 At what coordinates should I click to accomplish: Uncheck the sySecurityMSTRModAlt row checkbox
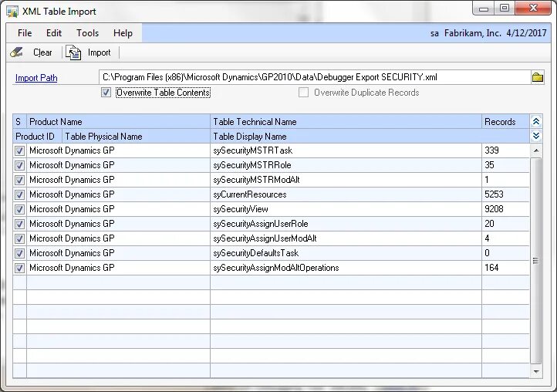pos(19,180)
